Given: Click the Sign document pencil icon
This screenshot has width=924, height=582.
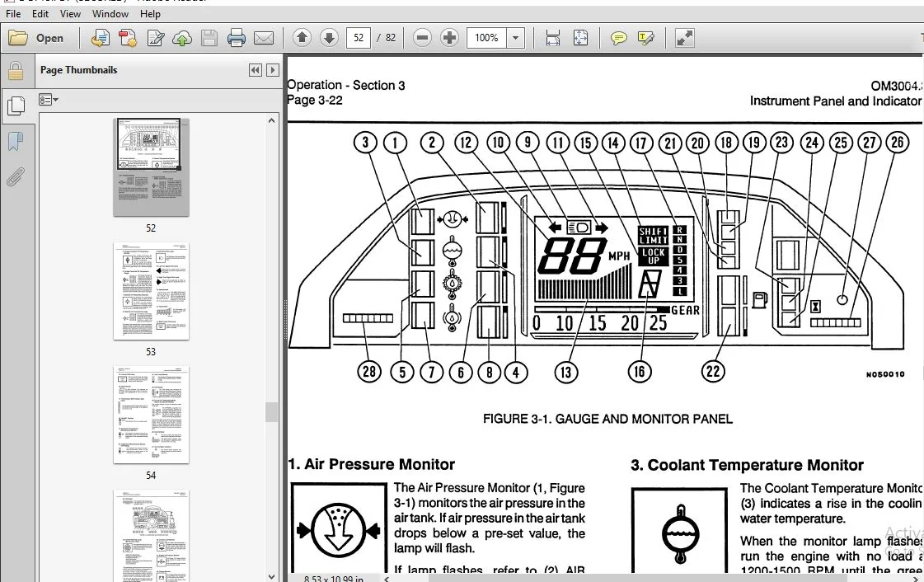Looking at the screenshot, I should tap(155, 38).
